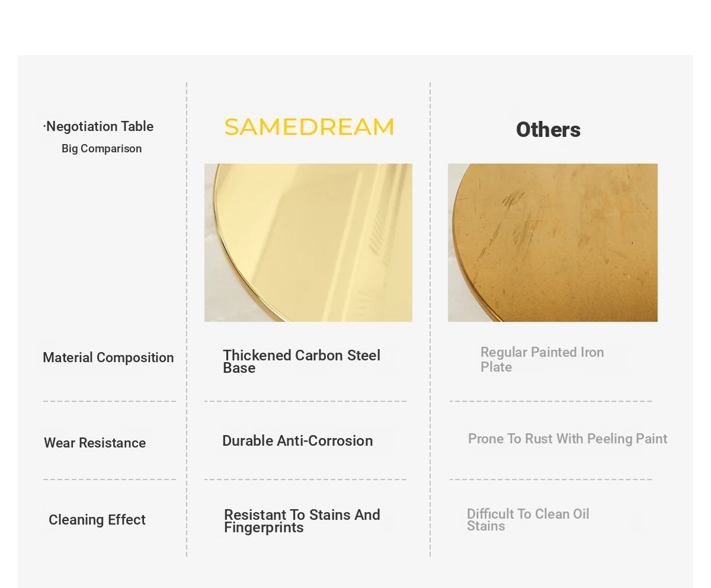Click Difficult To Clean Oil Stains text
711x588 pixels.
click(x=528, y=520)
